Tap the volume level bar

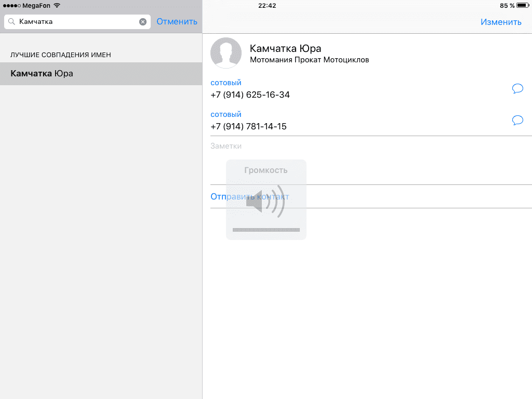(x=266, y=229)
